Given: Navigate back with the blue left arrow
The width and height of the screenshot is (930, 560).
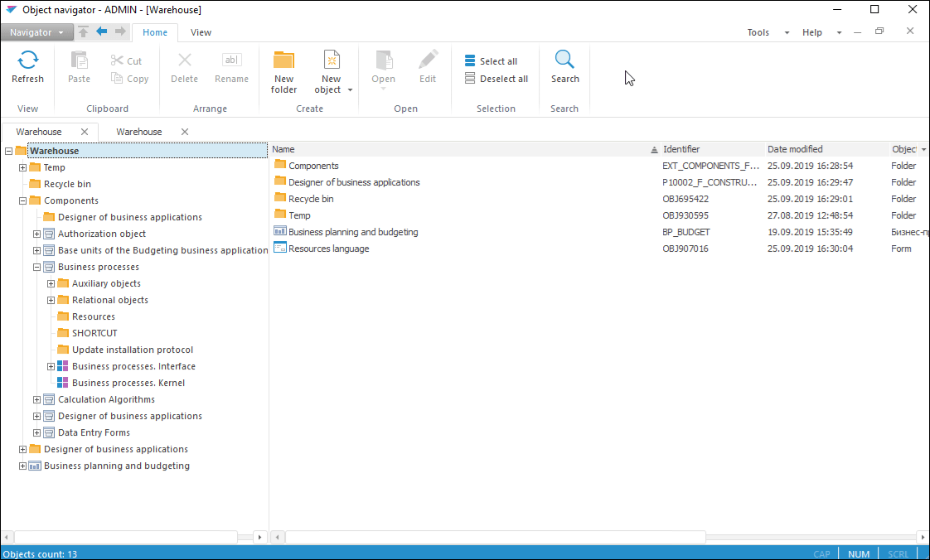Looking at the screenshot, I should 101,31.
